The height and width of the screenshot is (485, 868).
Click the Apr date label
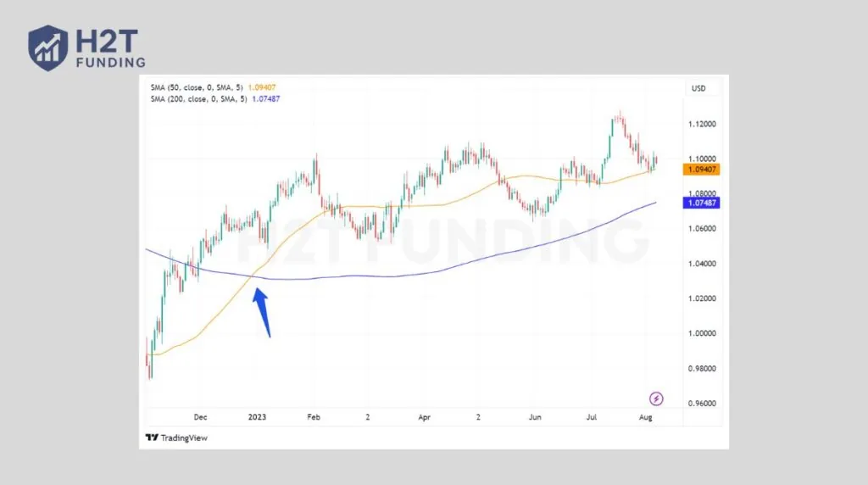[424, 417]
